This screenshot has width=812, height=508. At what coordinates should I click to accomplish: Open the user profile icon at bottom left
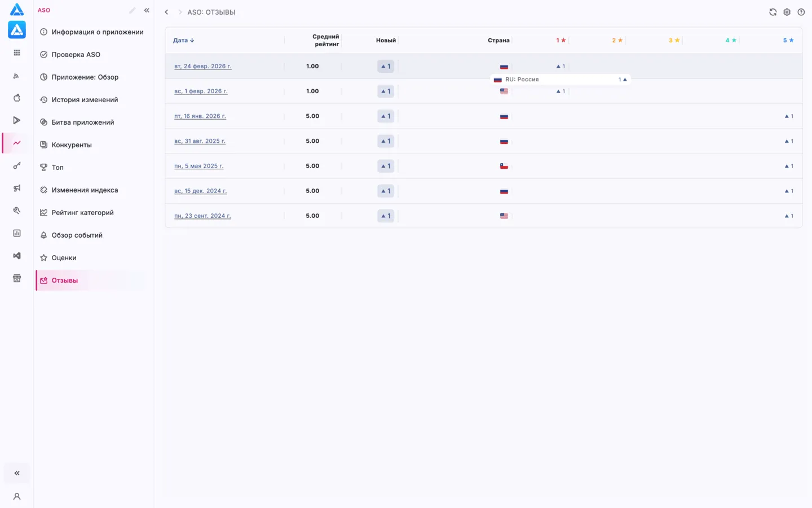[x=17, y=497]
